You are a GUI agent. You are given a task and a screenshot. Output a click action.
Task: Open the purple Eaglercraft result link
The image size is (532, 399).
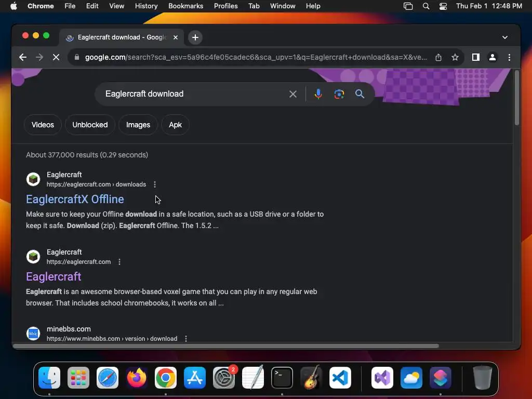point(54,276)
